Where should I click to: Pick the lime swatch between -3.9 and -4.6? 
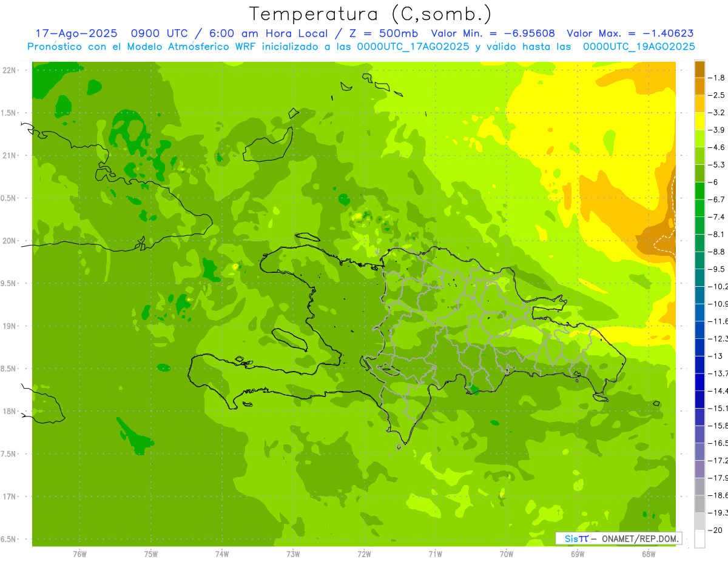pos(699,139)
